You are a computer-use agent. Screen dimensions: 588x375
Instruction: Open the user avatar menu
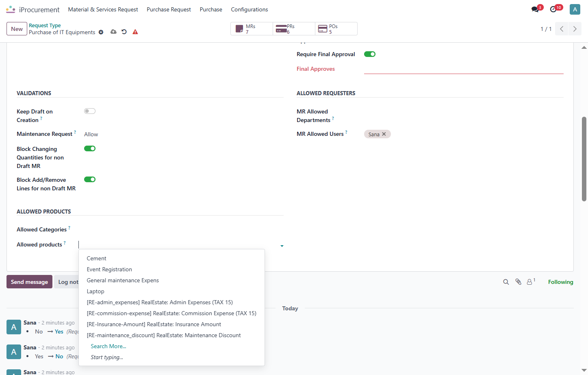[575, 9]
